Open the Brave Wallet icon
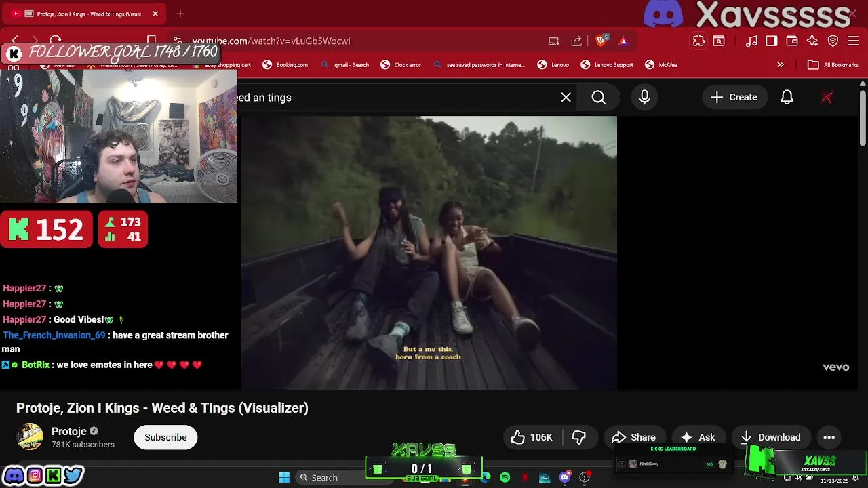 tap(792, 41)
